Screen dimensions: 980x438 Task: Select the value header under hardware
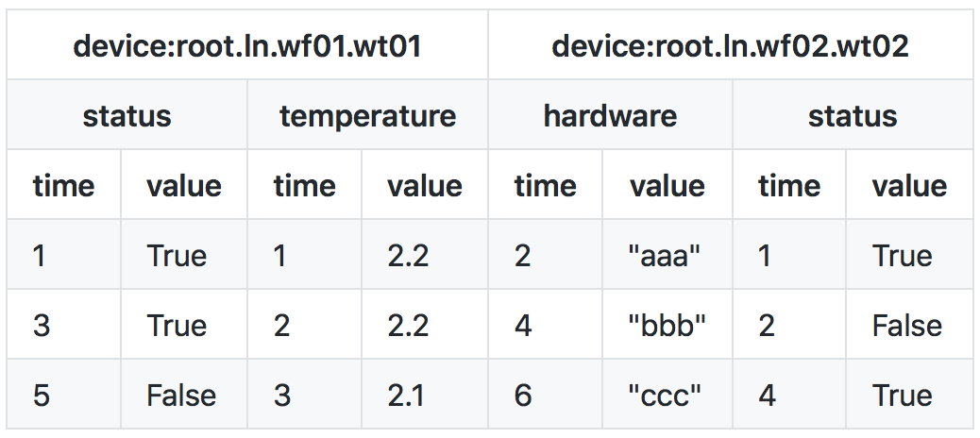tap(667, 186)
